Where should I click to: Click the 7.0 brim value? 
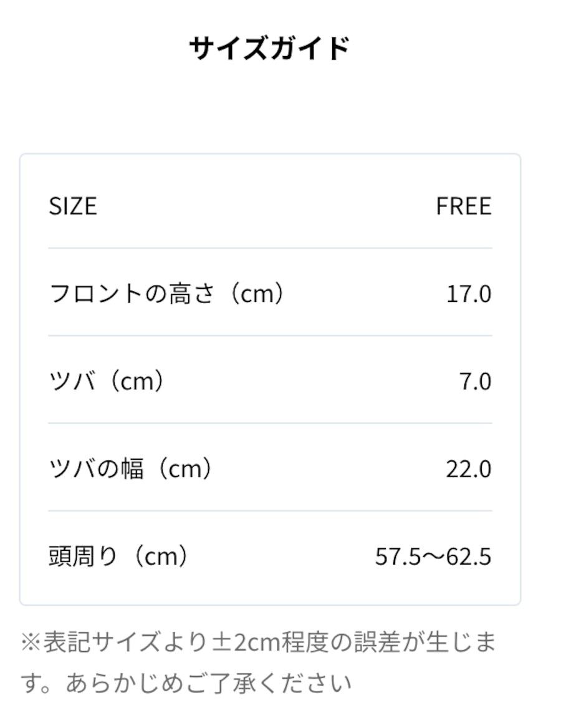click(x=475, y=382)
